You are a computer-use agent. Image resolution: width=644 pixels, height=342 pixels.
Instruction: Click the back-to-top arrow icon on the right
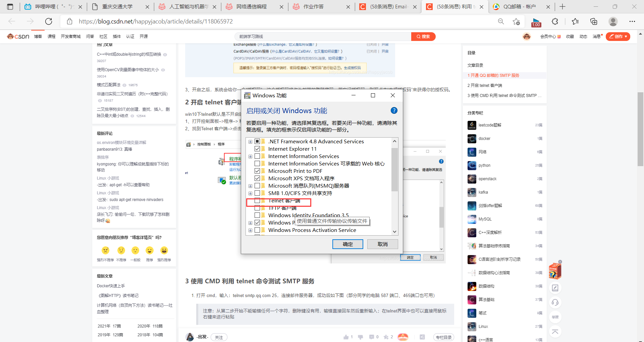click(x=555, y=332)
